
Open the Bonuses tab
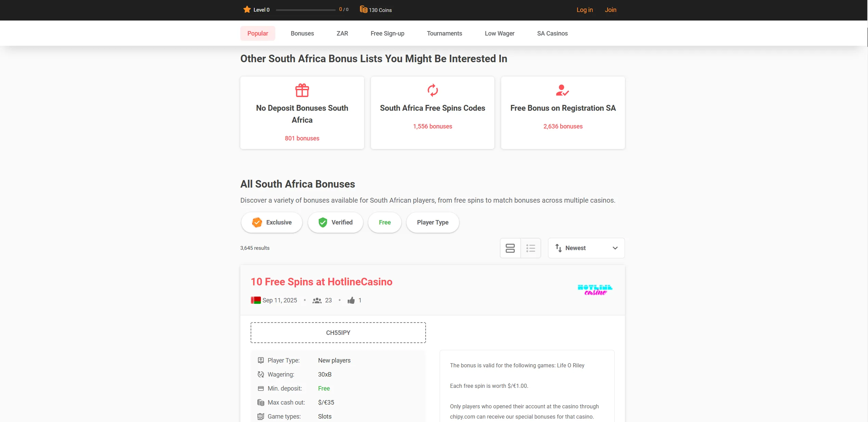pyautogui.click(x=302, y=33)
